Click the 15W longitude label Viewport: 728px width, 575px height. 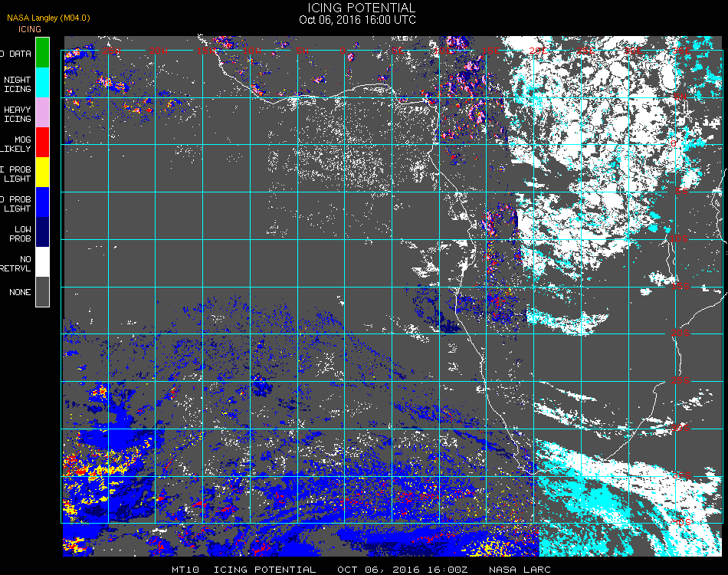coord(205,50)
